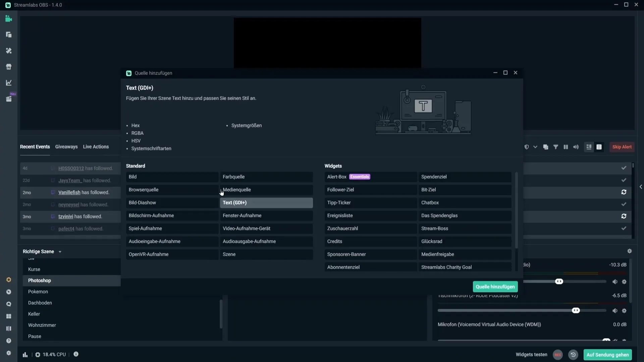Viewport: 644px width, 362px height.
Task: Switch events to list view
Action: [599, 147]
